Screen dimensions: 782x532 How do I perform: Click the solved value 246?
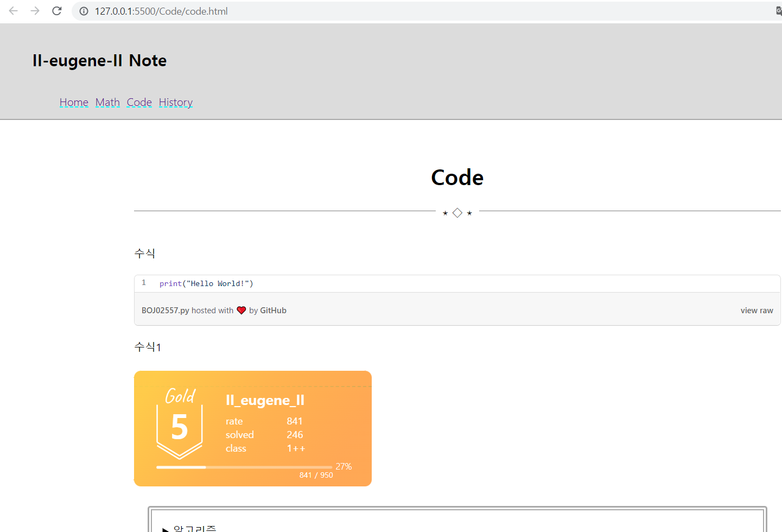tap(295, 435)
